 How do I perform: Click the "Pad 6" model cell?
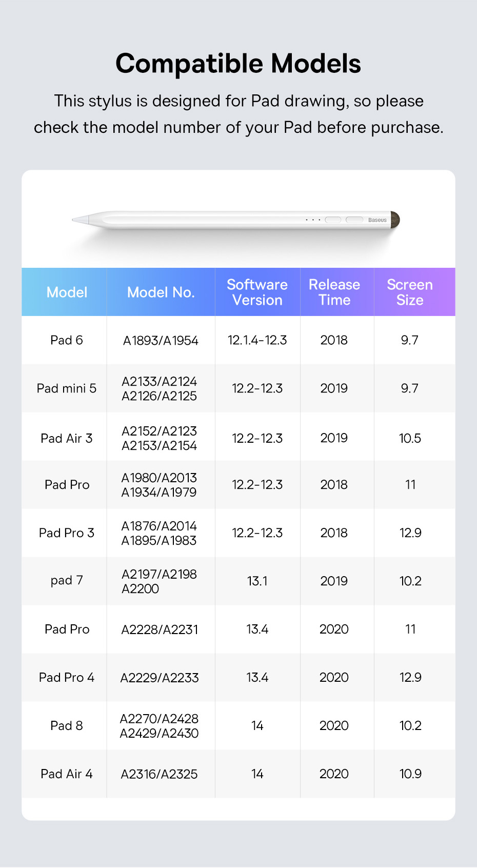(x=66, y=340)
